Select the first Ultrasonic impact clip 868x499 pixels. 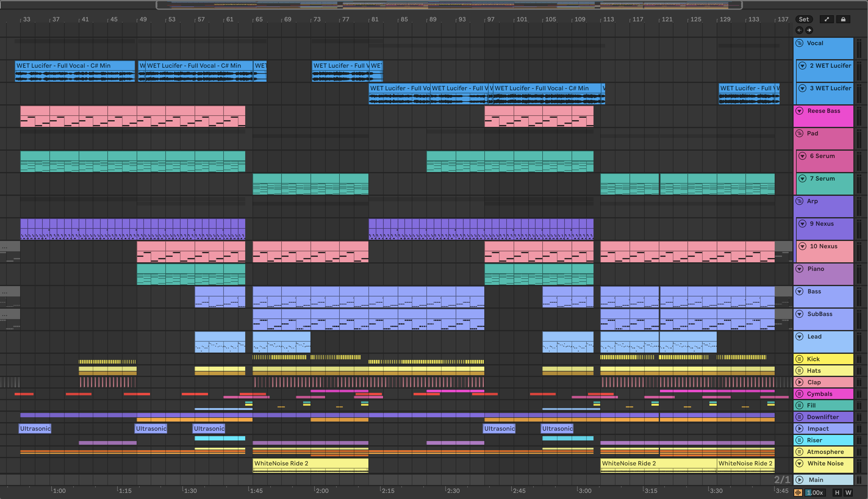[x=35, y=429]
